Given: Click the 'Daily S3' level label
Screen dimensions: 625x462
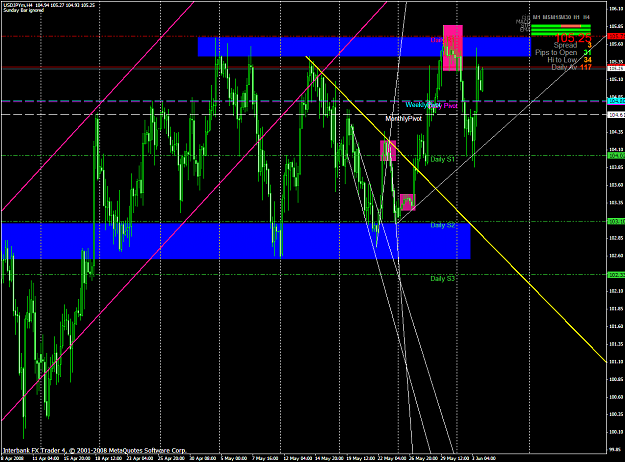Looking at the screenshot, I should click(442, 279).
